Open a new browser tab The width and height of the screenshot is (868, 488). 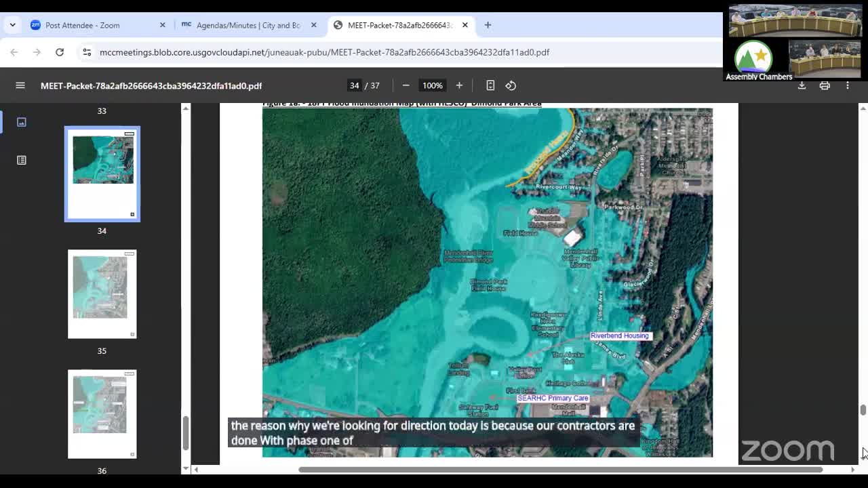click(x=488, y=25)
